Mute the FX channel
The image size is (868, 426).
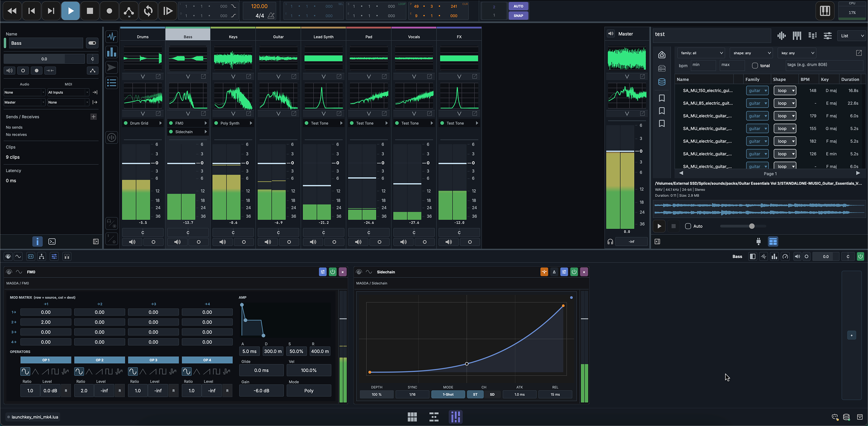point(448,242)
